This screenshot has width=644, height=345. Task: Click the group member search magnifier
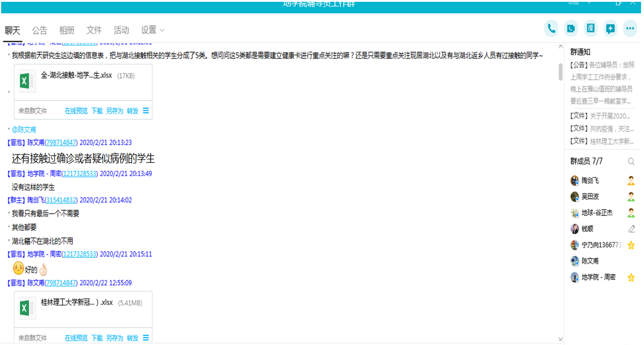coord(631,162)
